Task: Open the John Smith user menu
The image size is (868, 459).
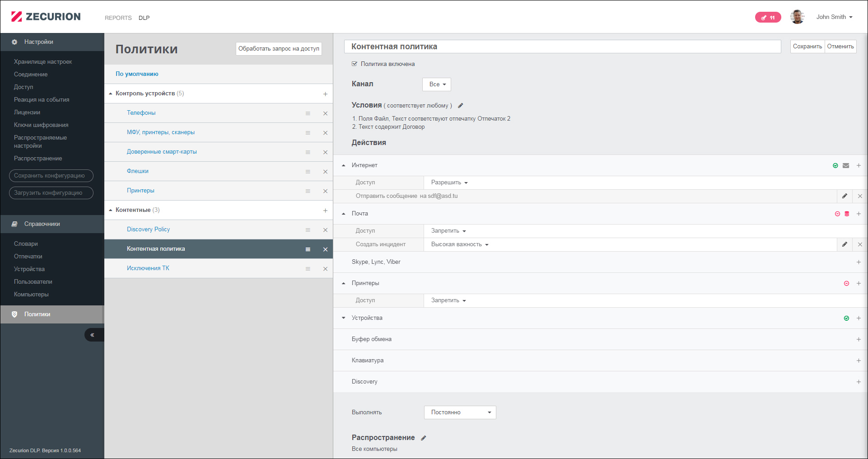Action: coord(834,17)
